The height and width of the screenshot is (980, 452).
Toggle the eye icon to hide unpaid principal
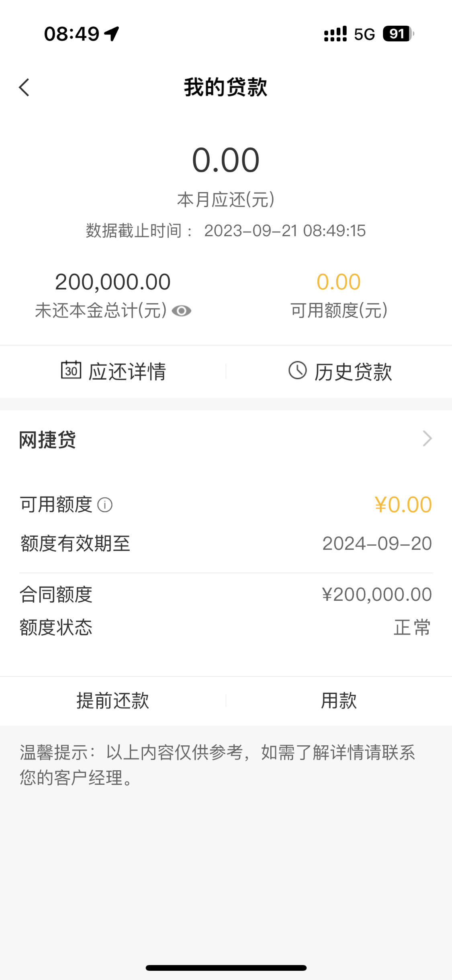pos(181,311)
